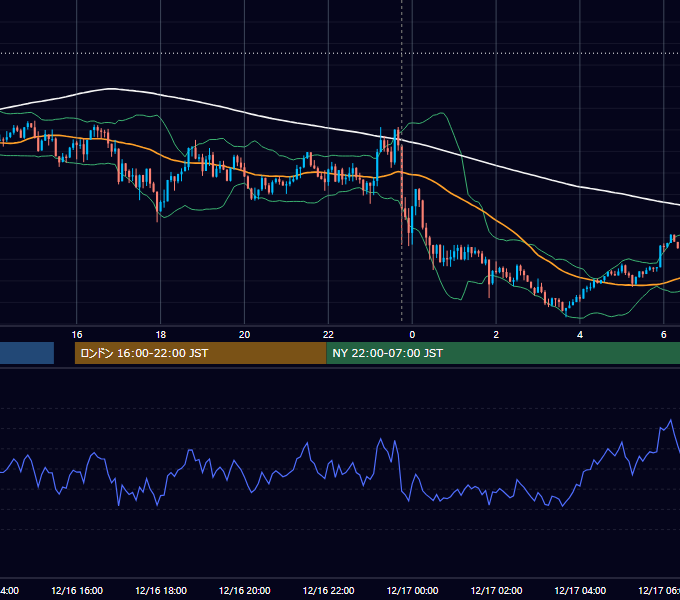680x600 pixels.
Task: Click the 12/17 00:00 date label
Action: click(x=412, y=590)
